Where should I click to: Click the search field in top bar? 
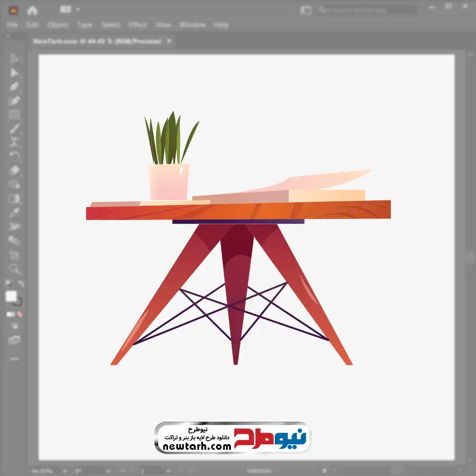[367, 10]
